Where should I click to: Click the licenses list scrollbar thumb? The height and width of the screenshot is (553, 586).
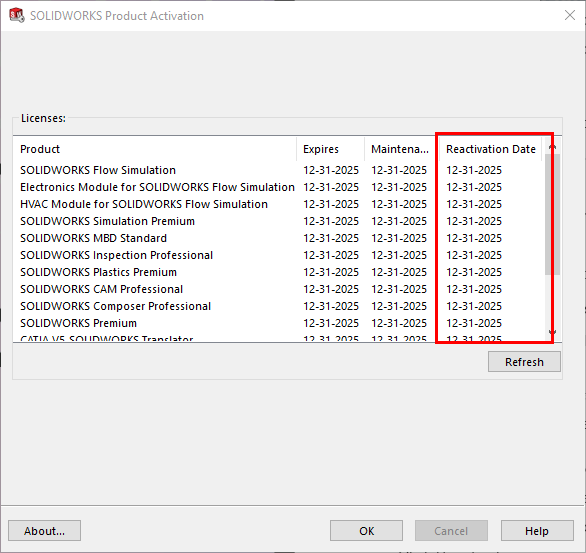coord(552,214)
